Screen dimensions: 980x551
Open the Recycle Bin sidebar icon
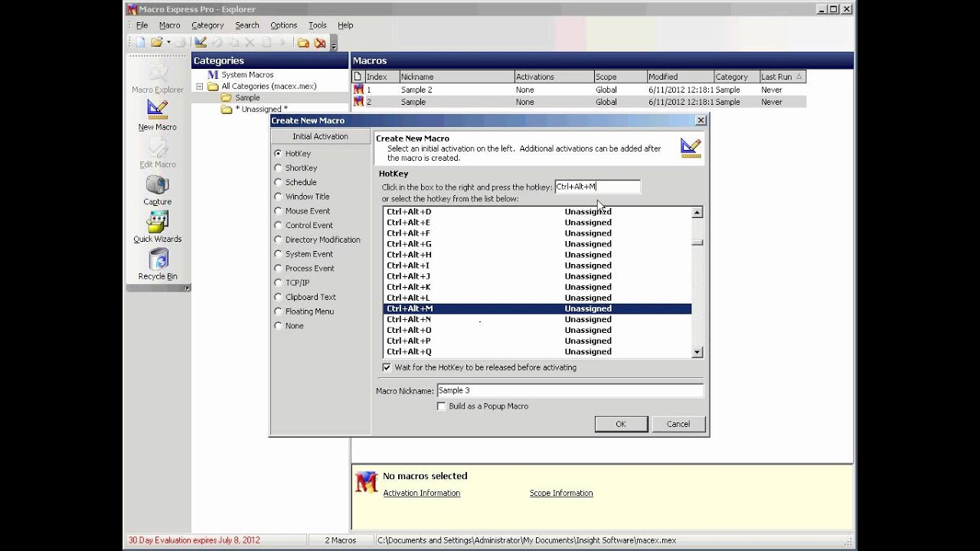pos(158,265)
